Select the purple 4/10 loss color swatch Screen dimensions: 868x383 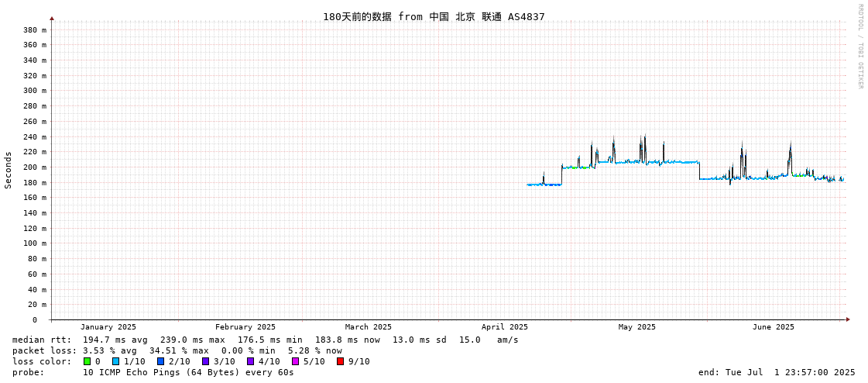[250, 361]
